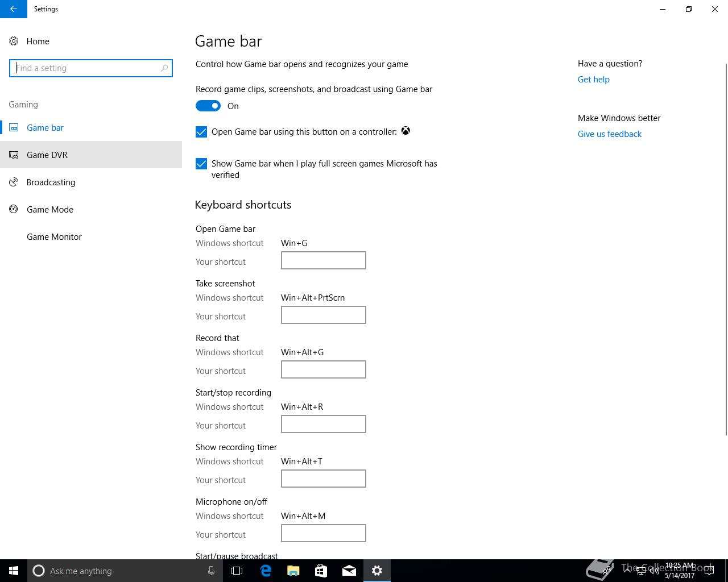Click the Start/pause broadcast label
The height and width of the screenshot is (582, 728).
click(x=237, y=556)
